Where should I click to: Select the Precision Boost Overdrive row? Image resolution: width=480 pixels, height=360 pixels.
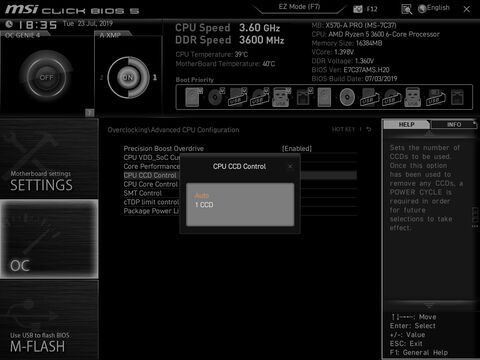(x=240, y=148)
